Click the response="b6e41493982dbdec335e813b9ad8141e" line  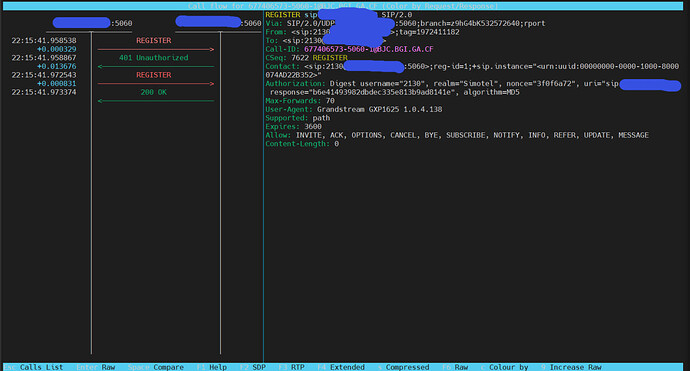[x=395, y=92]
